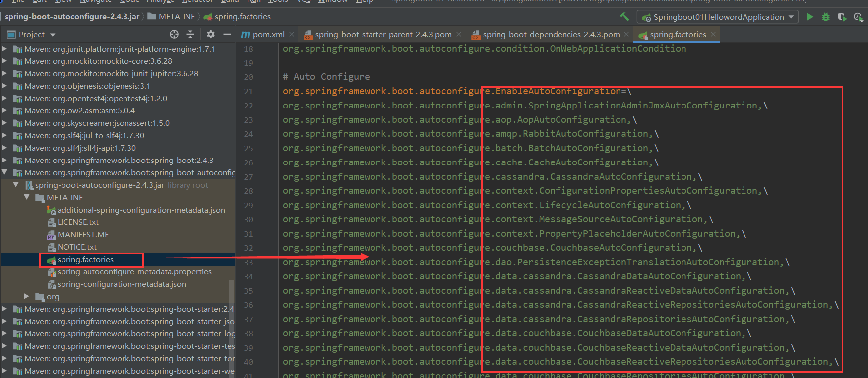868x378 pixels.
Task: Click the org folder icon in tree
Action: [x=40, y=297]
